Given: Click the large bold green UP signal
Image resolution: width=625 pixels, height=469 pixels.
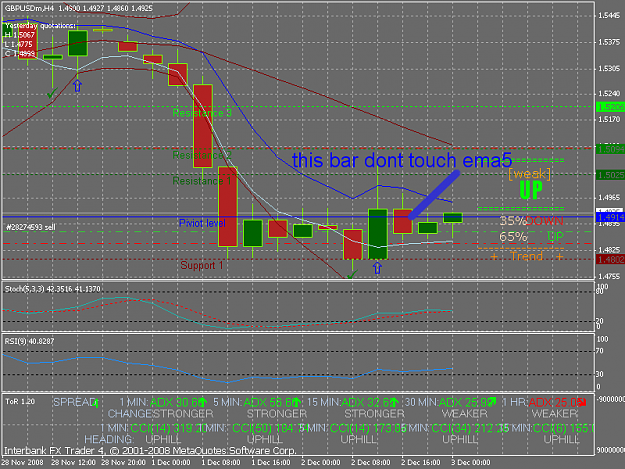Looking at the screenshot, I should click(x=531, y=190).
